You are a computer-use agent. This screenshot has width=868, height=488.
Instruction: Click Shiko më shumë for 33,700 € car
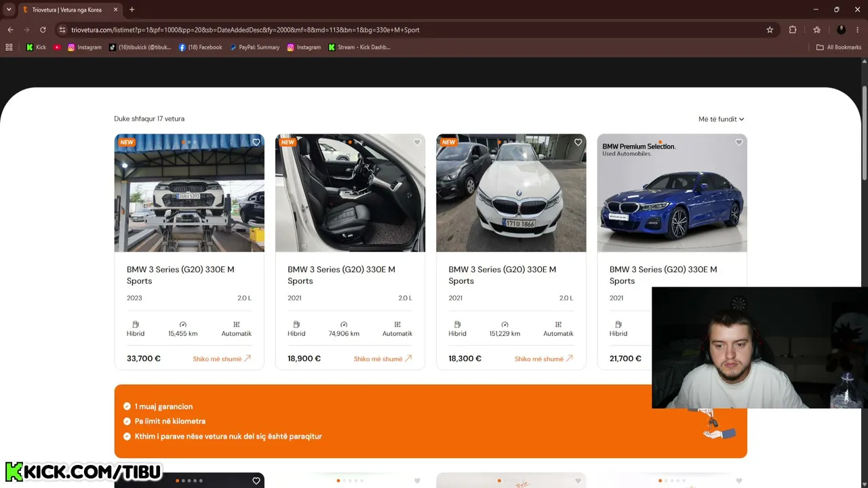coord(222,359)
